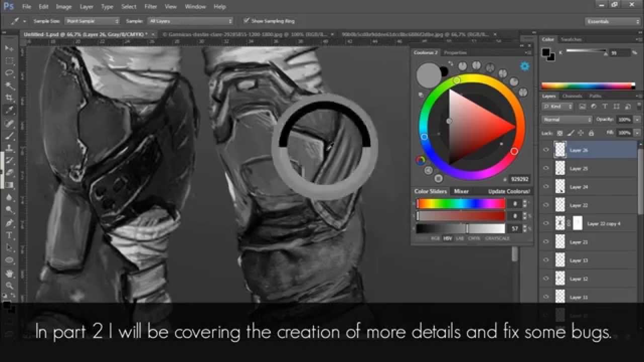644x362 pixels.
Task: Open the File menu
Action: coord(27,7)
